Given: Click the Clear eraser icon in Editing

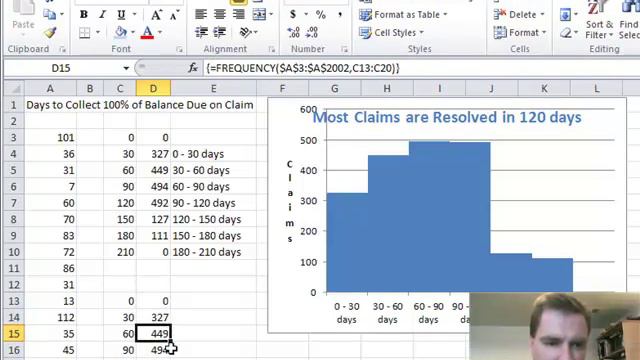Looking at the screenshot, I should 566,33.
